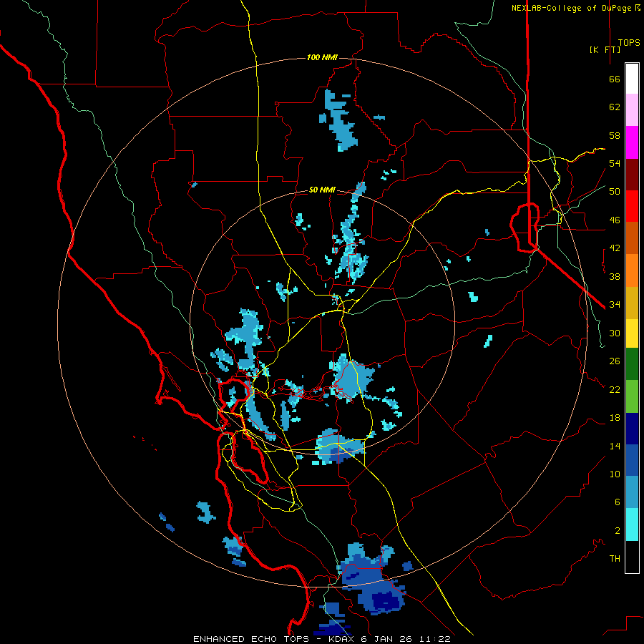Click the "K FT" units label
The width and height of the screenshot is (644, 644).
[x=605, y=49]
